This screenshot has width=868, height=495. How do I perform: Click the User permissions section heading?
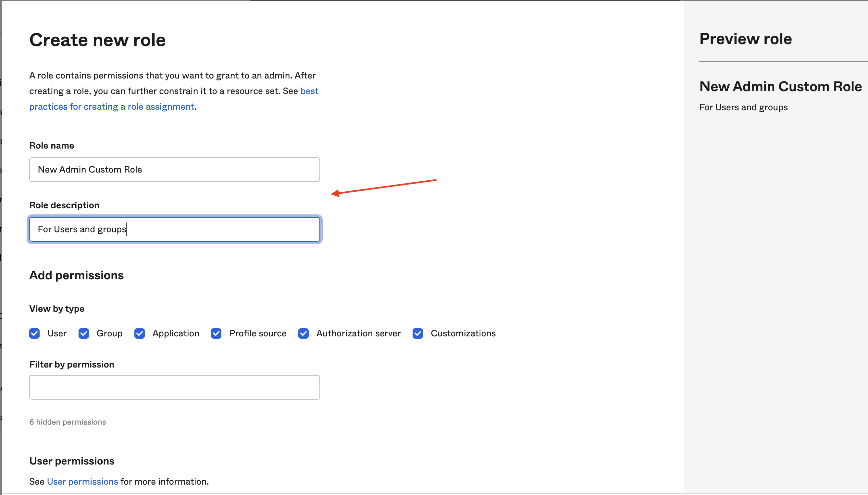[x=72, y=461]
